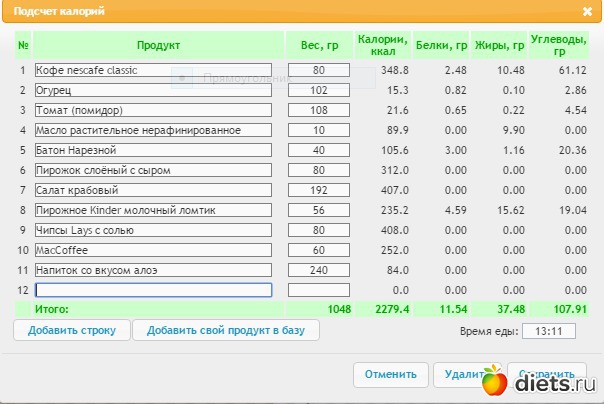Click fat value 15.62 for Пирожное Kinder
Screen dimensions: 604x404
pos(511,210)
